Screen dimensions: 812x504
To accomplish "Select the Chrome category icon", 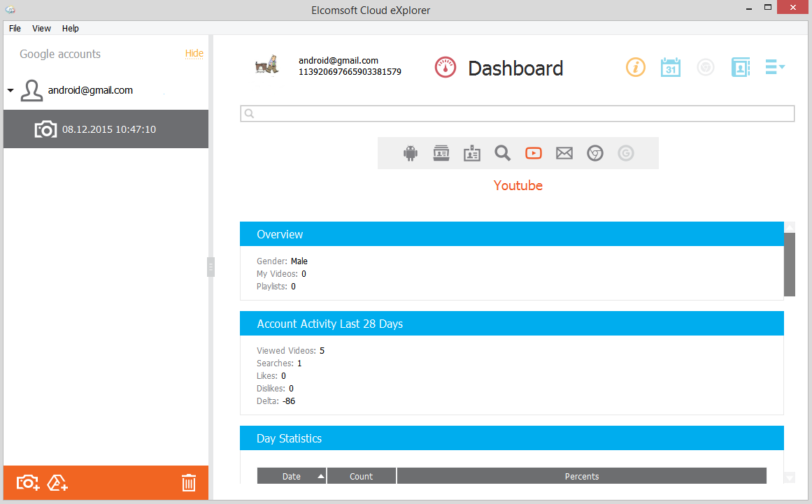I will click(x=595, y=153).
